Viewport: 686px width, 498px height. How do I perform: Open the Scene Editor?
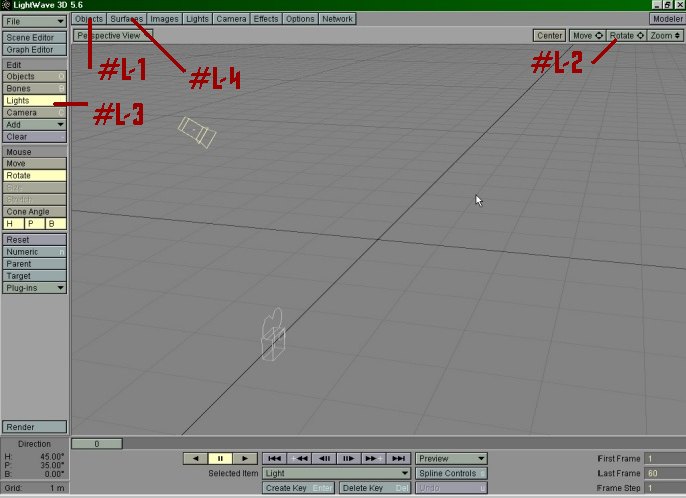[35, 38]
